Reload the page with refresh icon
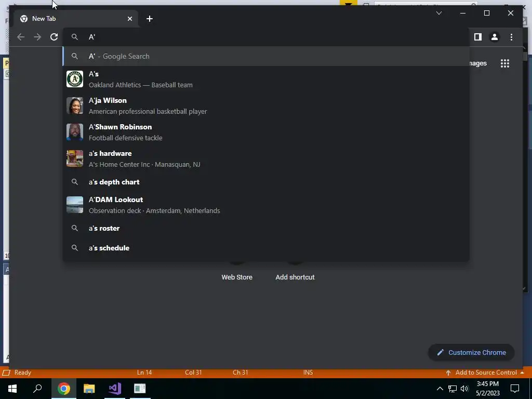The width and height of the screenshot is (532, 399). pos(54,37)
